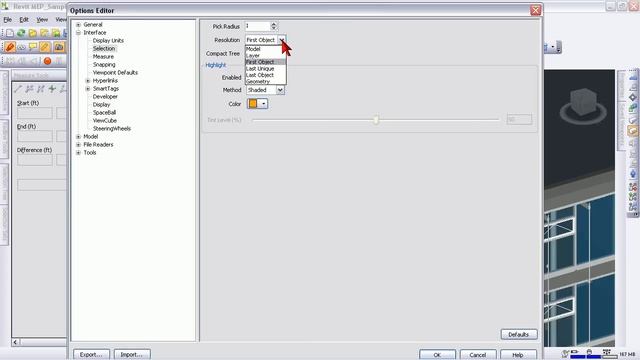640x360 pixels.
Task: Select SpaceBall in the options tree
Action: pyautogui.click(x=104, y=113)
